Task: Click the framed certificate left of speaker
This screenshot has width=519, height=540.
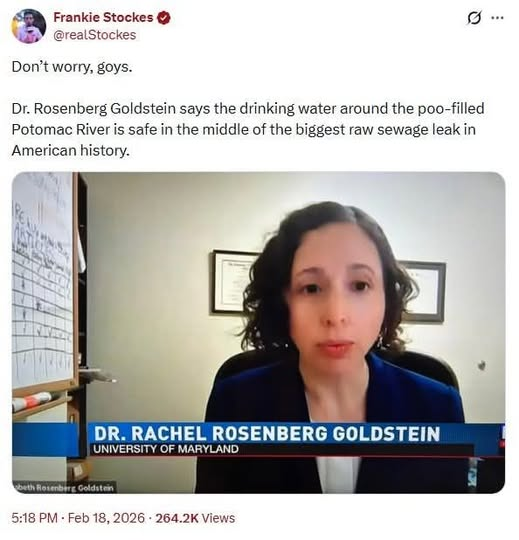Action: click(x=232, y=282)
